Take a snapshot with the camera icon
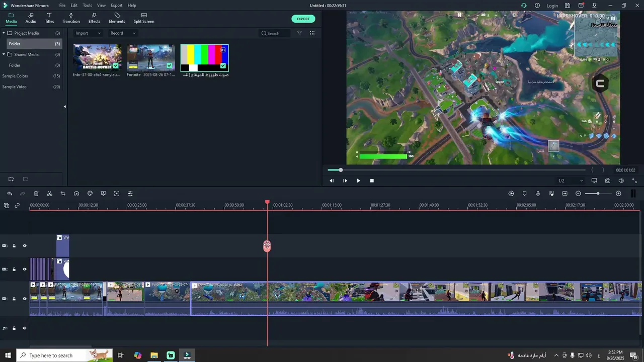 coord(608,180)
